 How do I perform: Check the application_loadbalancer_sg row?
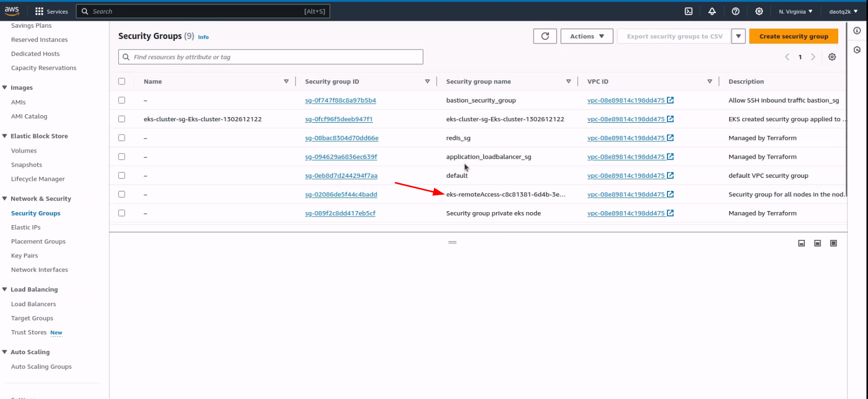[122, 157]
